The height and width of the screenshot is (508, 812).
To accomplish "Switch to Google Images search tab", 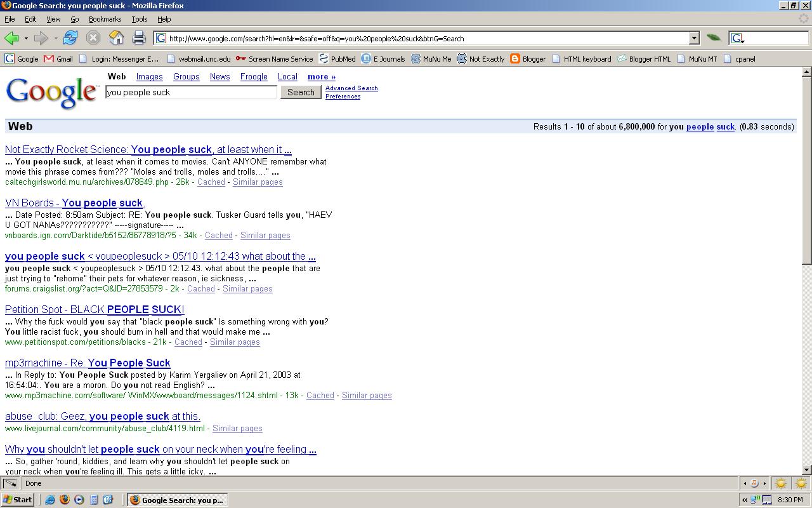I will coord(150,77).
